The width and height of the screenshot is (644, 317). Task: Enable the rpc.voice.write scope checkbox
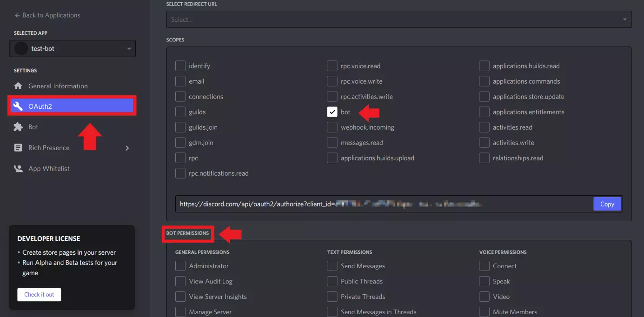coord(332,81)
